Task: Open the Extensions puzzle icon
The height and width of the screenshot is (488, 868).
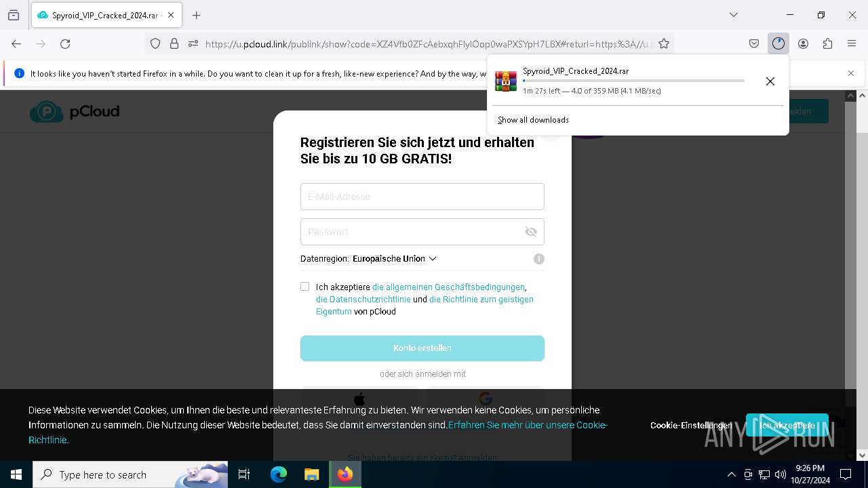Action: pos(827,43)
